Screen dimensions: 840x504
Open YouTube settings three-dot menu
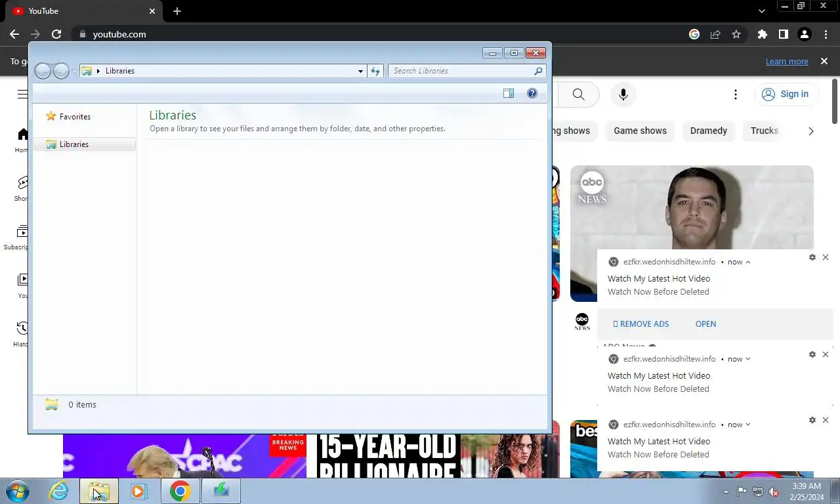pyautogui.click(x=736, y=94)
